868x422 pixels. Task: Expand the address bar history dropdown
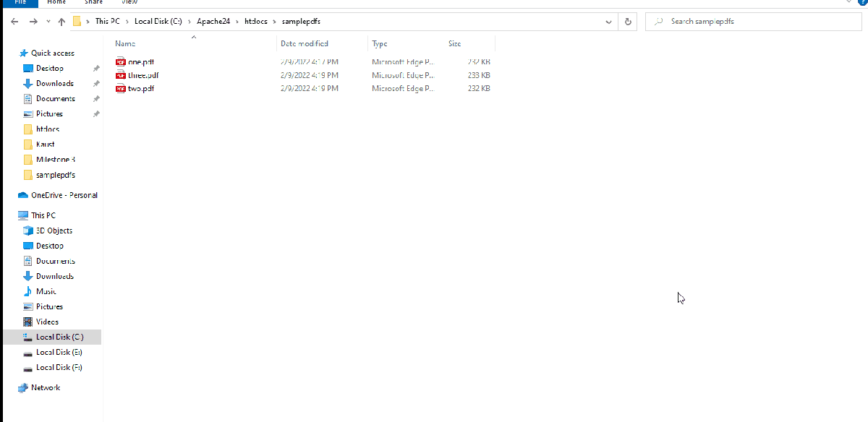coord(609,22)
